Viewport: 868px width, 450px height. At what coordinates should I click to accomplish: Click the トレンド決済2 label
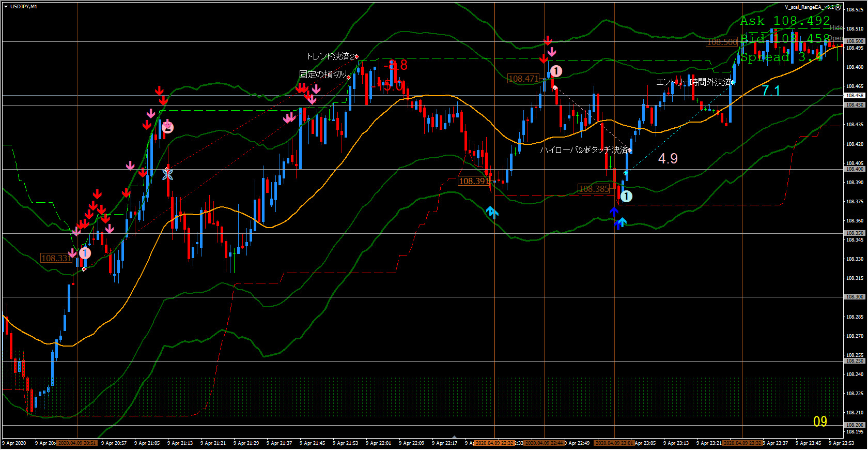click(x=331, y=56)
